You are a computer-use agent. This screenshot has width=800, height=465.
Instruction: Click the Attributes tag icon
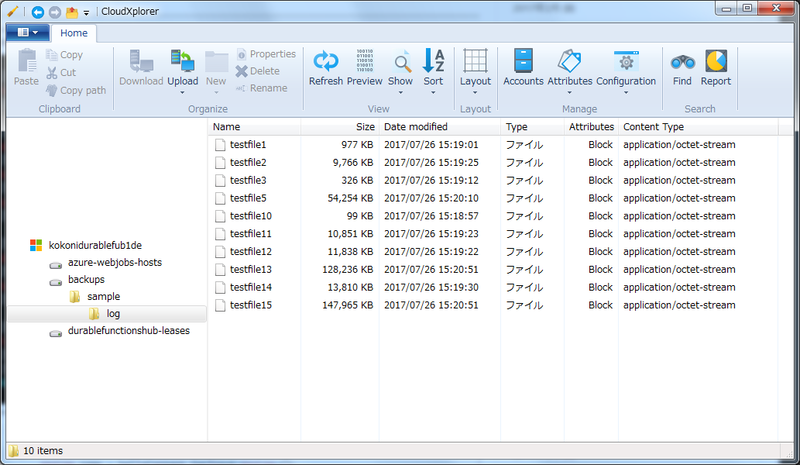[569, 61]
